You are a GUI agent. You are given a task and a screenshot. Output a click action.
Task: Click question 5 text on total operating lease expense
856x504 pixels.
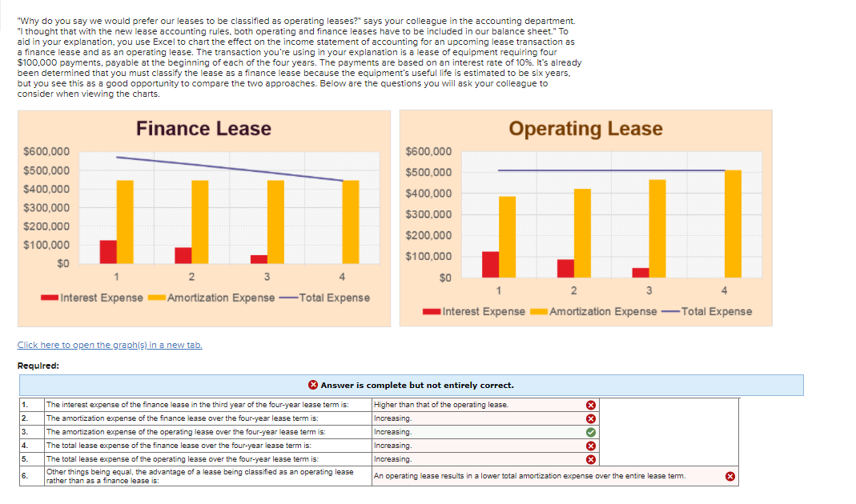pos(183,459)
